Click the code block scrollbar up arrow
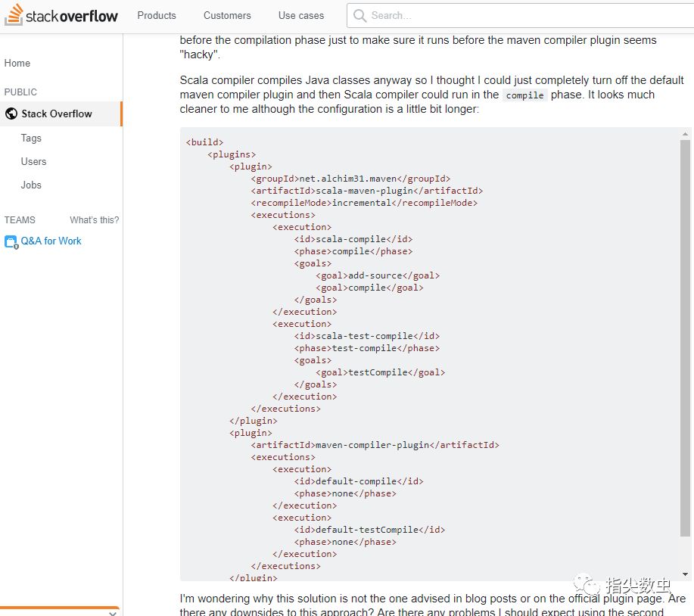 (x=685, y=134)
